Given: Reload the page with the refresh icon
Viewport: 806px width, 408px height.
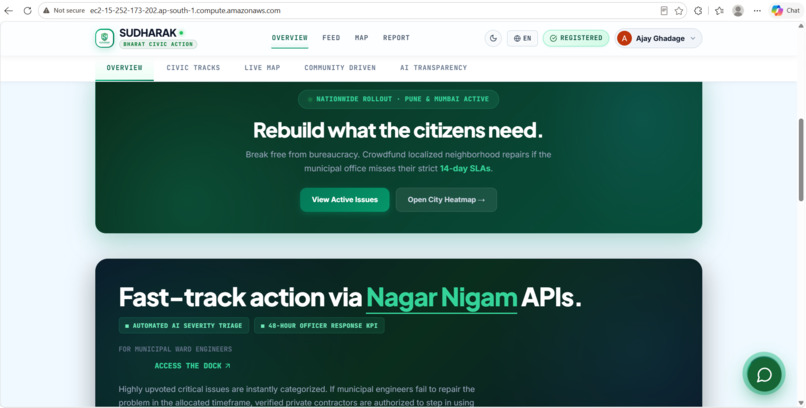Looking at the screenshot, I should click(x=27, y=10).
